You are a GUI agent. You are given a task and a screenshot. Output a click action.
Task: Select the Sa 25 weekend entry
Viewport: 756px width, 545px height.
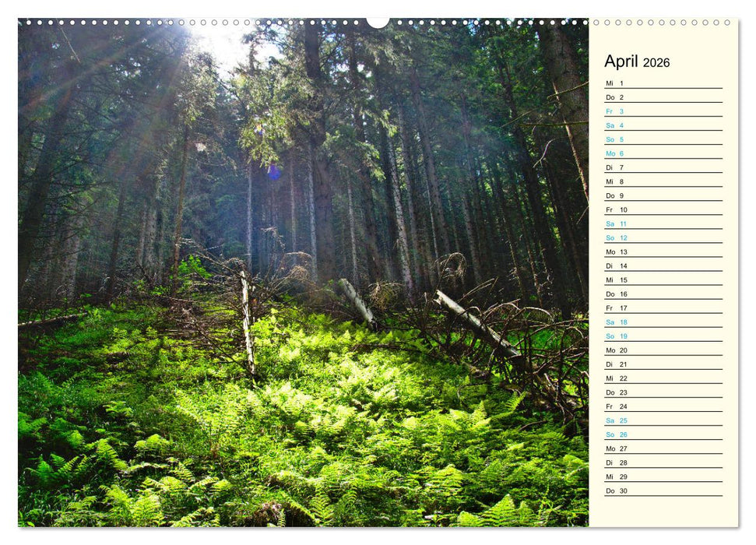[615, 420]
